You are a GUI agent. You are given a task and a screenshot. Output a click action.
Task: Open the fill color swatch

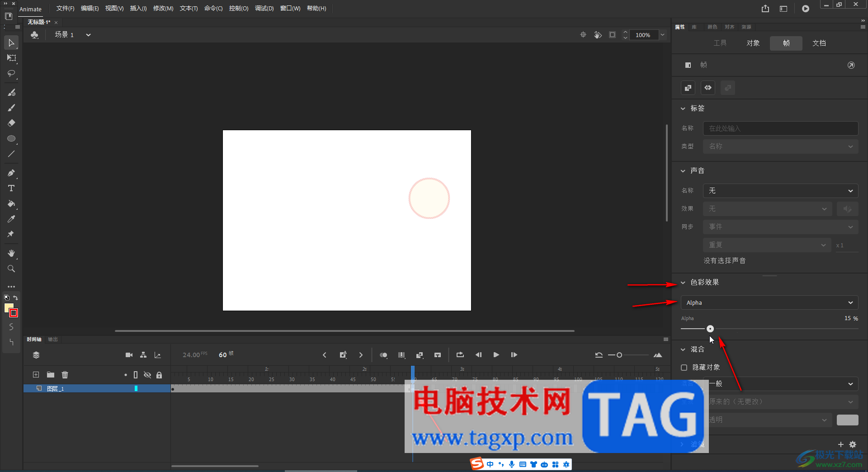click(x=9, y=308)
